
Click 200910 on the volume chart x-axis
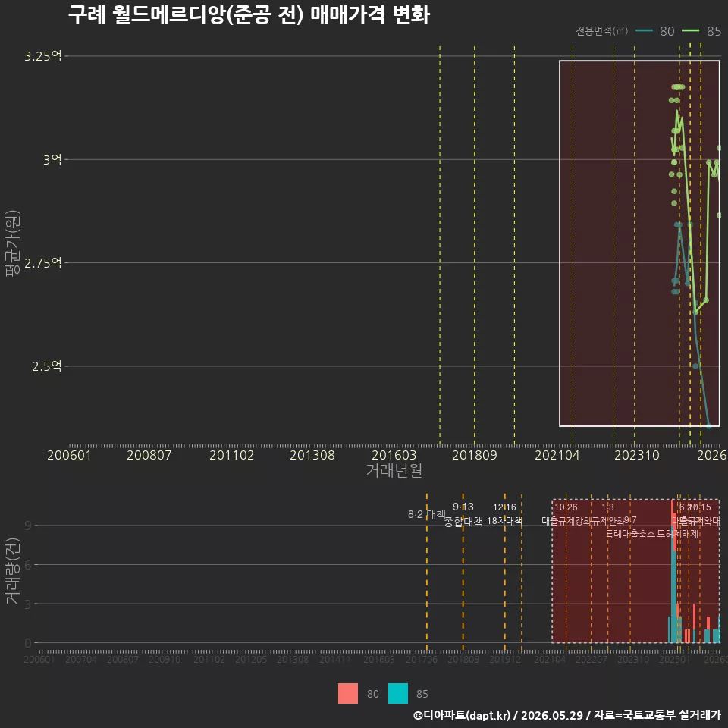[165, 659]
